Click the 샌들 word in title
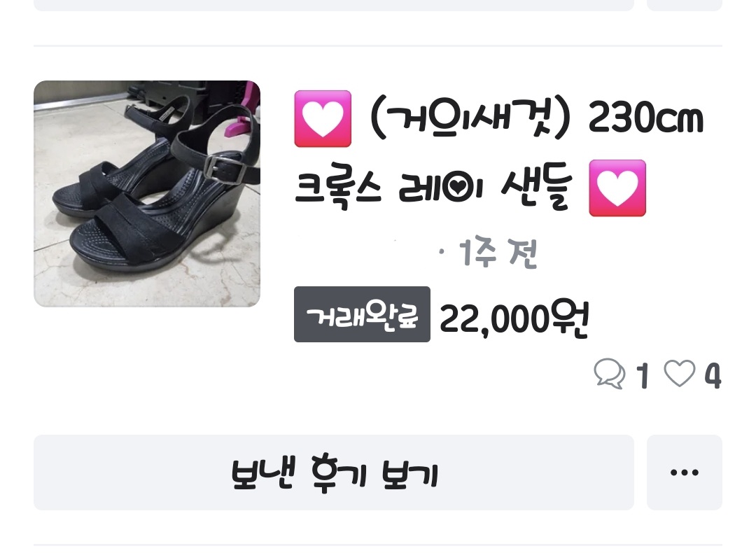The image size is (756, 553). 536,189
